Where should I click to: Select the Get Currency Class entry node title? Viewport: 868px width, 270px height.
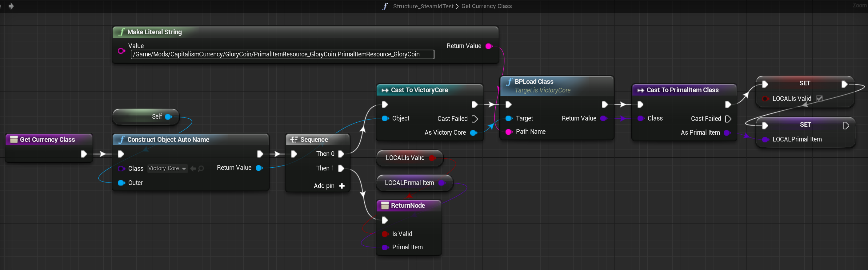(x=47, y=140)
